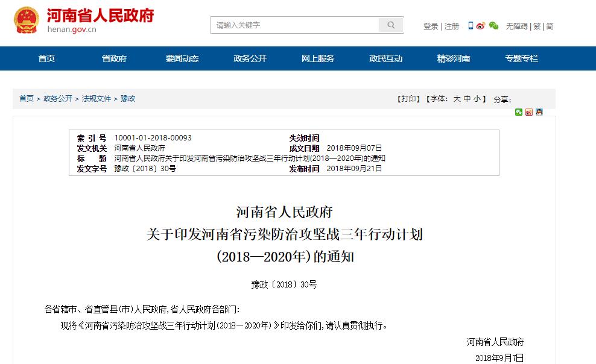Share article via QQ penguin icon
This screenshot has width=596, height=364.
539,112
